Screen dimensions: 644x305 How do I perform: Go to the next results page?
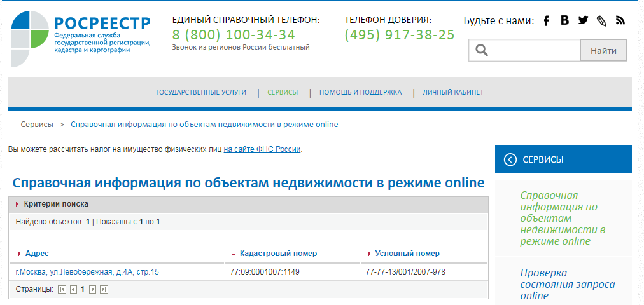pyautogui.click(x=93, y=289)
